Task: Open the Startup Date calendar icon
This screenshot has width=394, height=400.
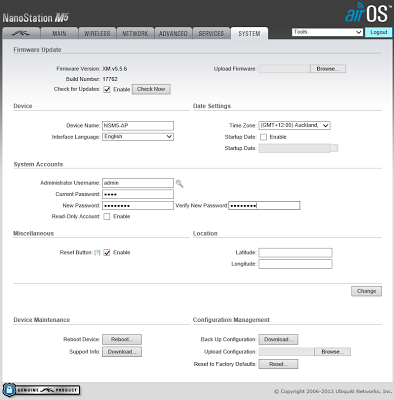Action: (334, 148)
